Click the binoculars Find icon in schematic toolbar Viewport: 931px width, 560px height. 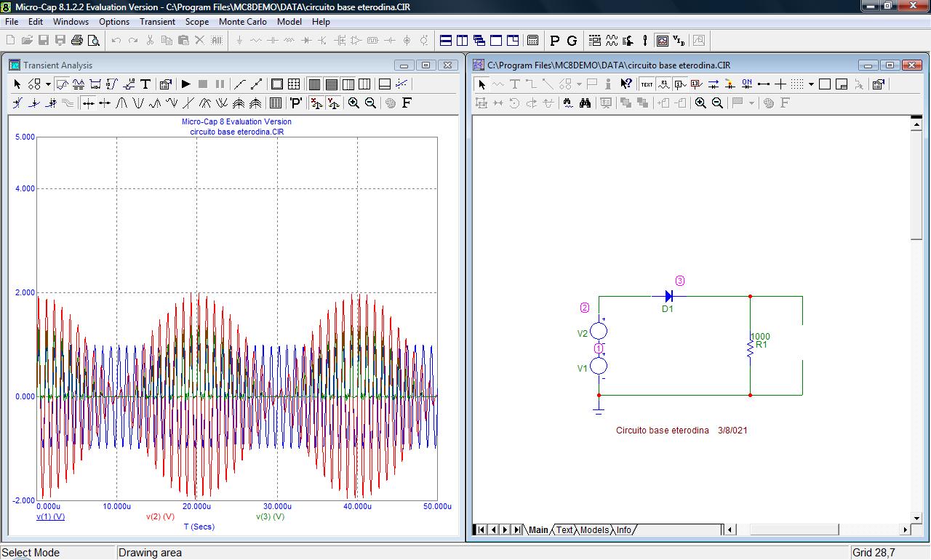pos(585,103)
